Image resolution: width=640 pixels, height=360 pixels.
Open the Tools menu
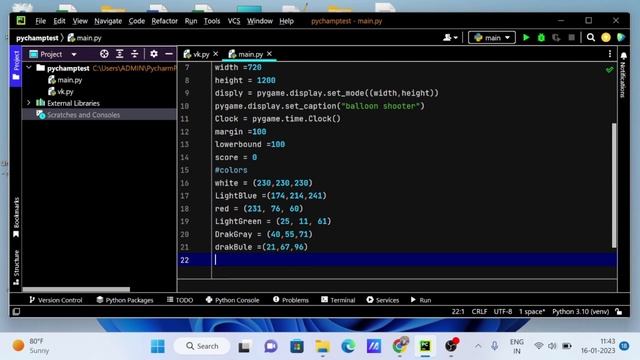coord(212,21)
